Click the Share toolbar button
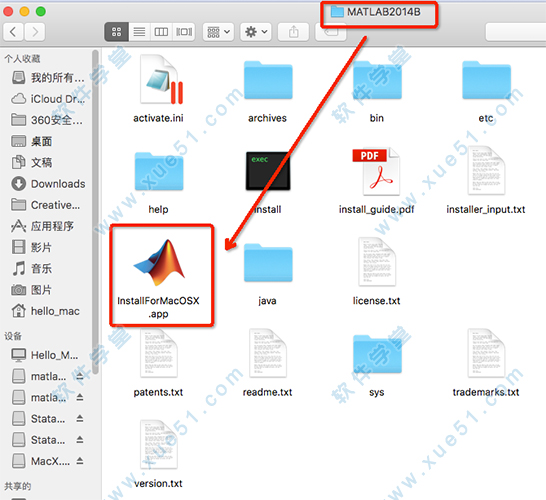 tap(293, 32)
